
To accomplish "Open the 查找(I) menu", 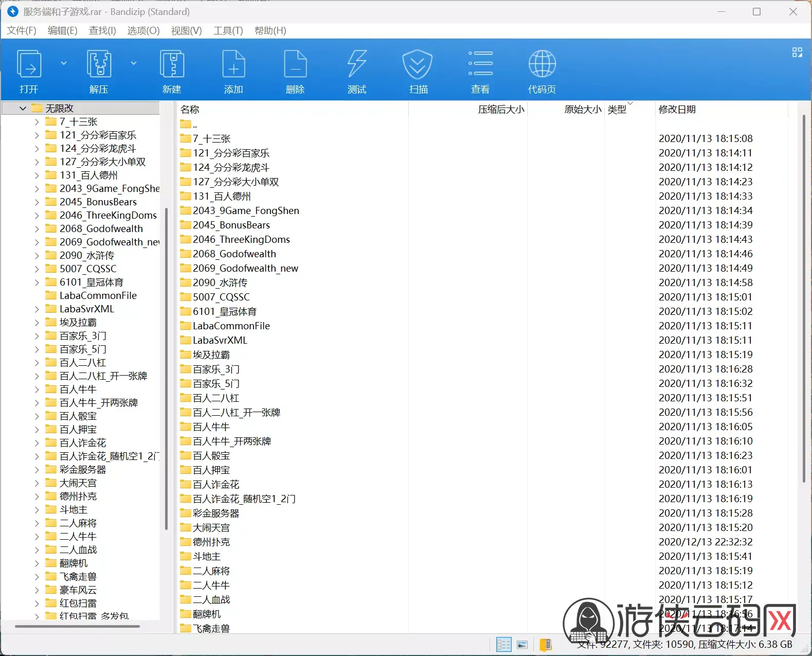I will coord(102,30).
